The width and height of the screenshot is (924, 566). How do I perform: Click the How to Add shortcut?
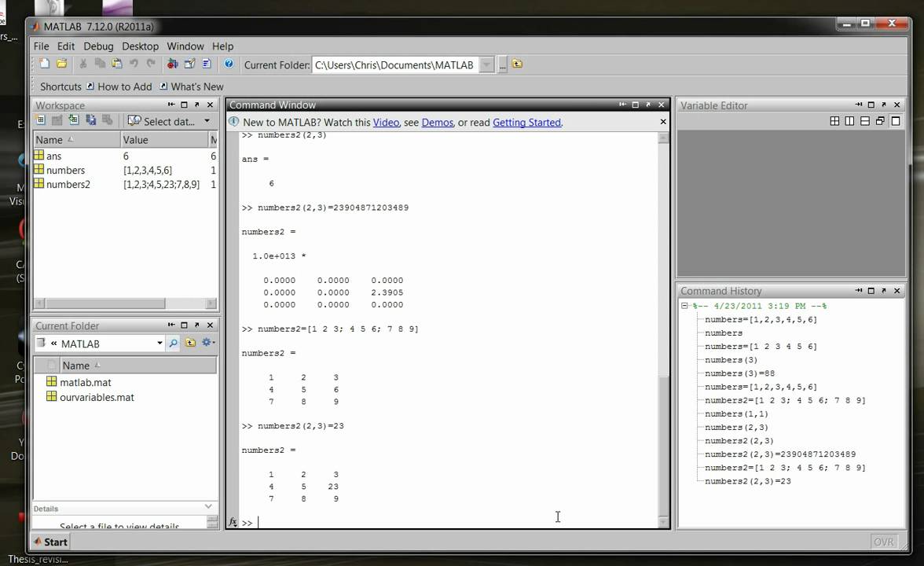point(119,86)
